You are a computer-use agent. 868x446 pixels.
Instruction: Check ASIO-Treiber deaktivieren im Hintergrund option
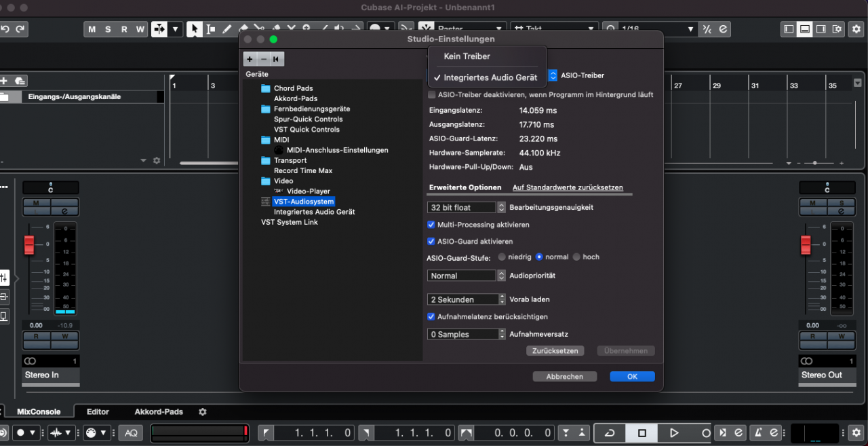432,95
